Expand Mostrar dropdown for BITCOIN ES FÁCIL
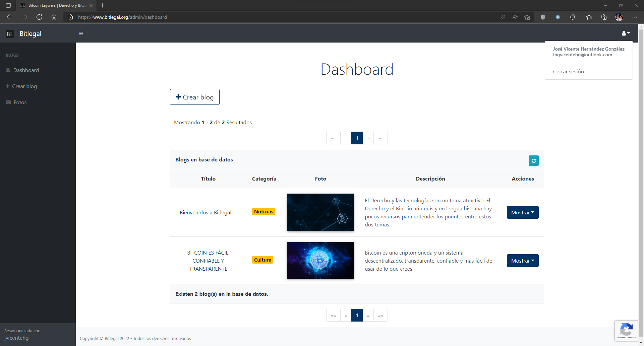Image resolution: width=644 pixels, height=346 pixels. (x=523, y=261)
